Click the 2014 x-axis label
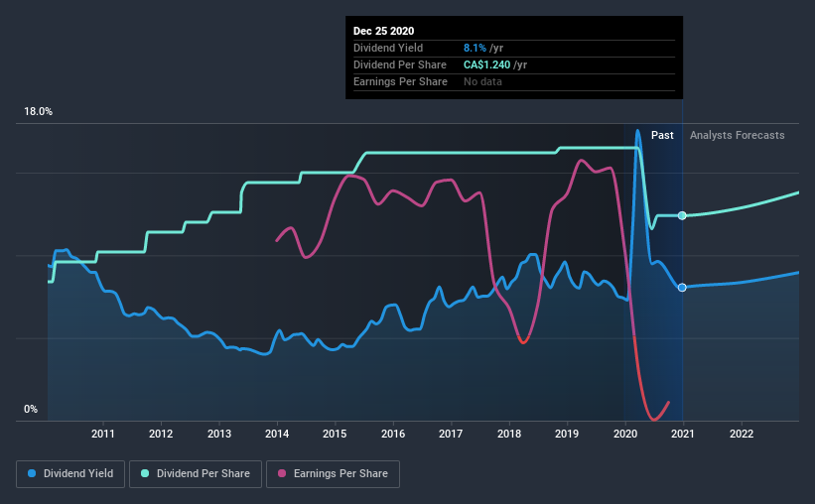 277,434
